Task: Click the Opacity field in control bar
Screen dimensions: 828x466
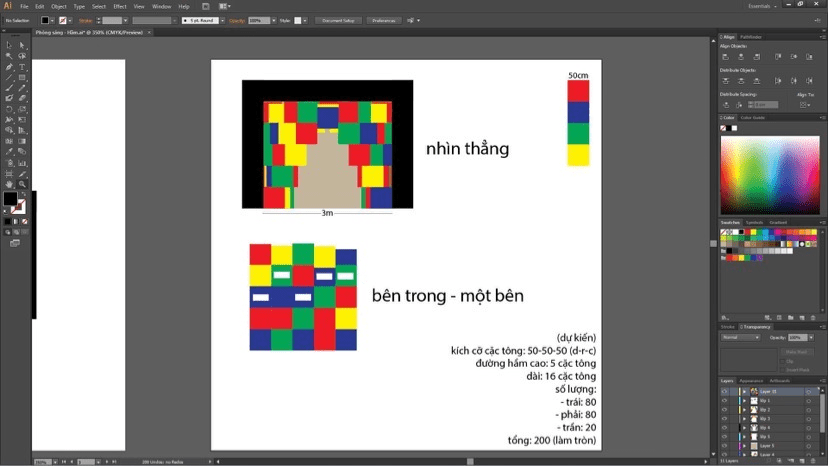Action: point(256,19)
